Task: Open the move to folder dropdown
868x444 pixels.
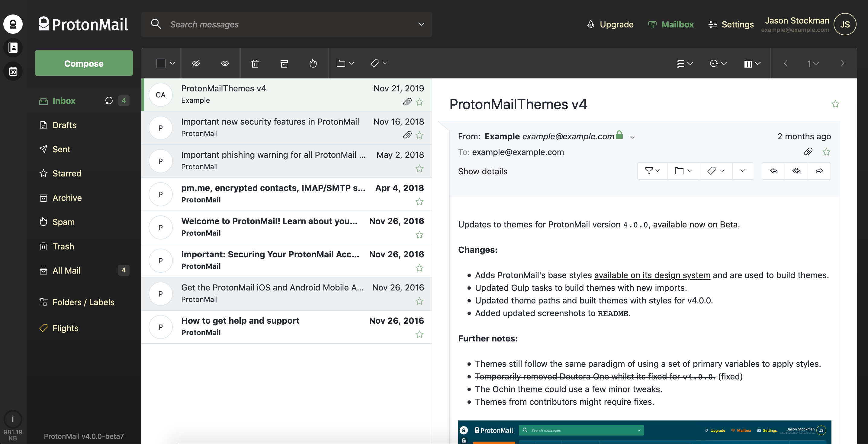Action: [345, 63]
